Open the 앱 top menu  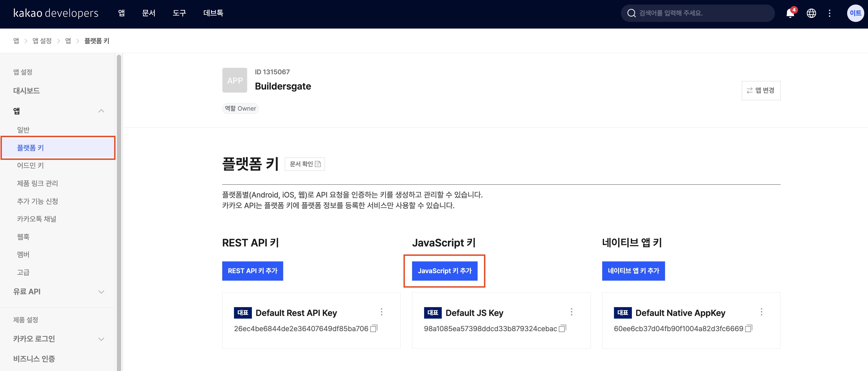(x=121, y=13)
